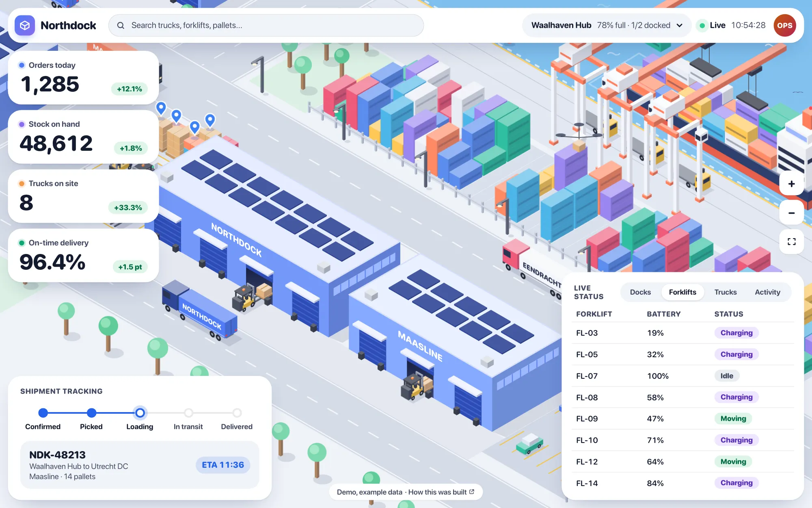Switch to the Docks tab

pyautogui.click(x=640, y=292)
